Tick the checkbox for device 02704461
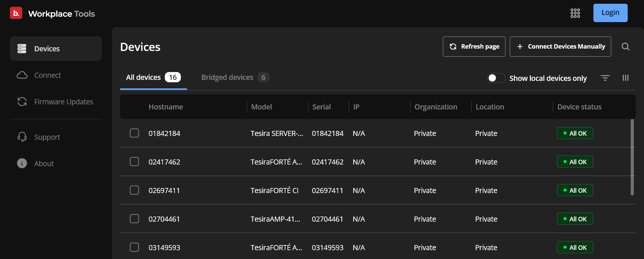Viewport: 644px width, 259px height. (x=134, y=219)
